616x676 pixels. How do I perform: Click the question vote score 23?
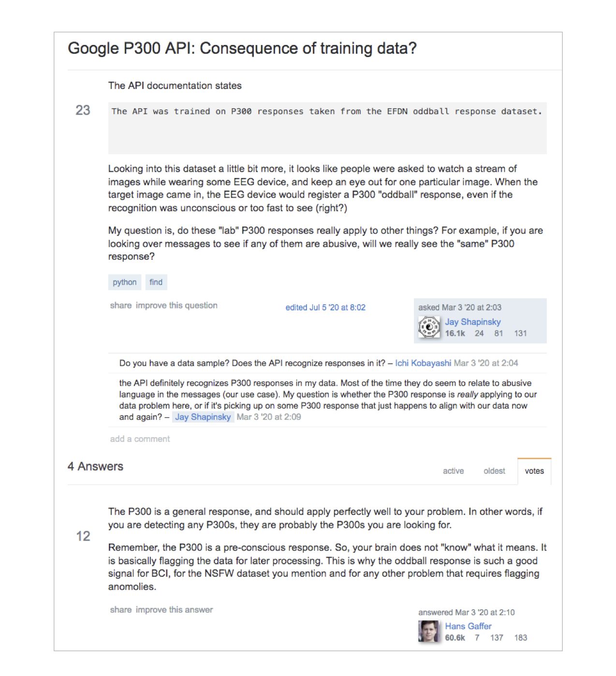[x=83, y=111]
